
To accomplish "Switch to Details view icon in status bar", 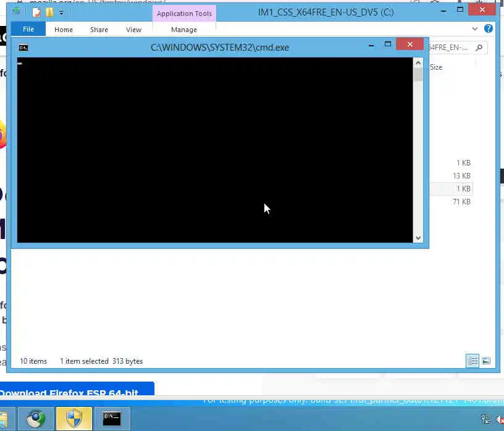I will tap(472, 361).
